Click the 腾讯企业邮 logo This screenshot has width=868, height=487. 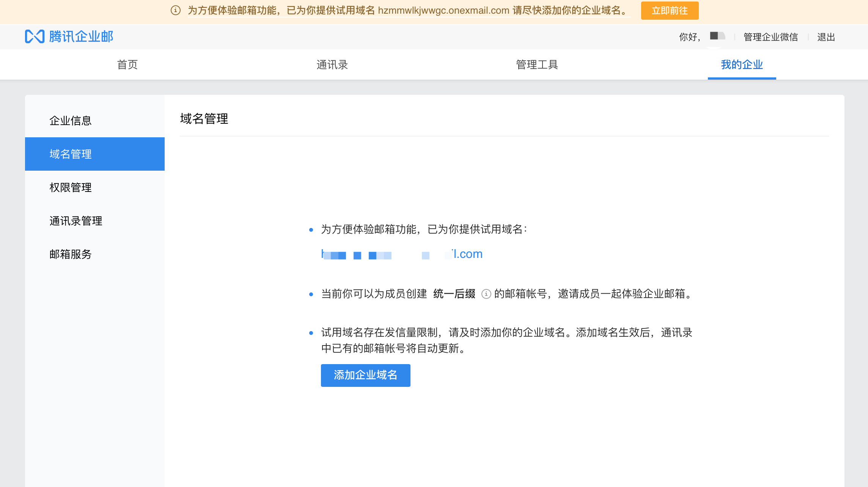pyautogui.click(x=68, y=36)
